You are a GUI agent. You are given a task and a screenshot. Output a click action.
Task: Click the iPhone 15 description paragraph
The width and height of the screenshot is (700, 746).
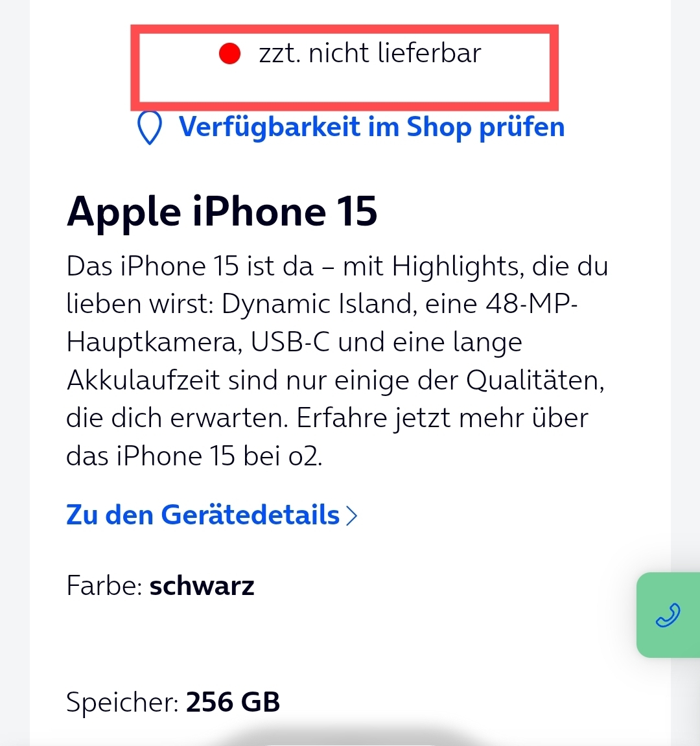(337, 360)
